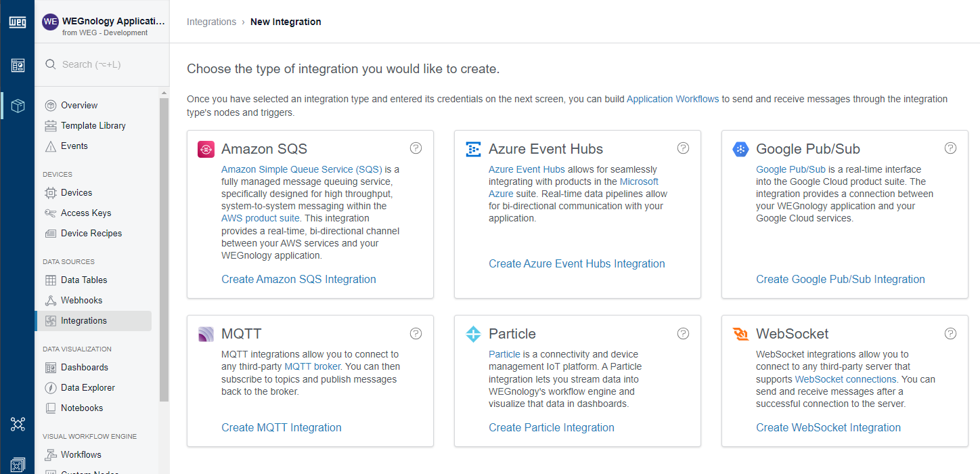The height and width of the screenshot is (474, 980).
Task: Click the Data Tables grid icon
Action: point(51,280)
